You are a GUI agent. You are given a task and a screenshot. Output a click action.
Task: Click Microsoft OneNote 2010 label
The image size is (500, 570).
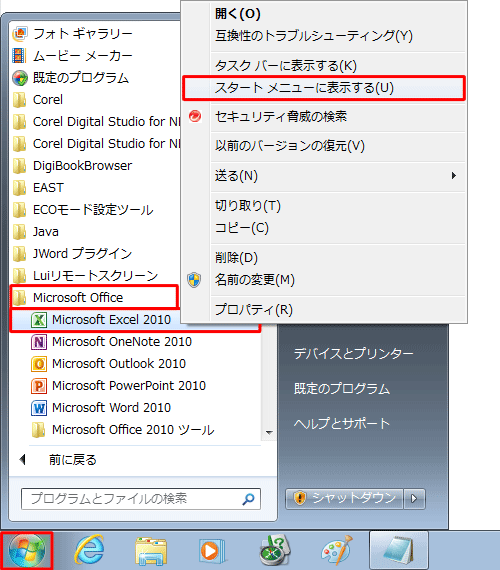[x=122, y=342]
